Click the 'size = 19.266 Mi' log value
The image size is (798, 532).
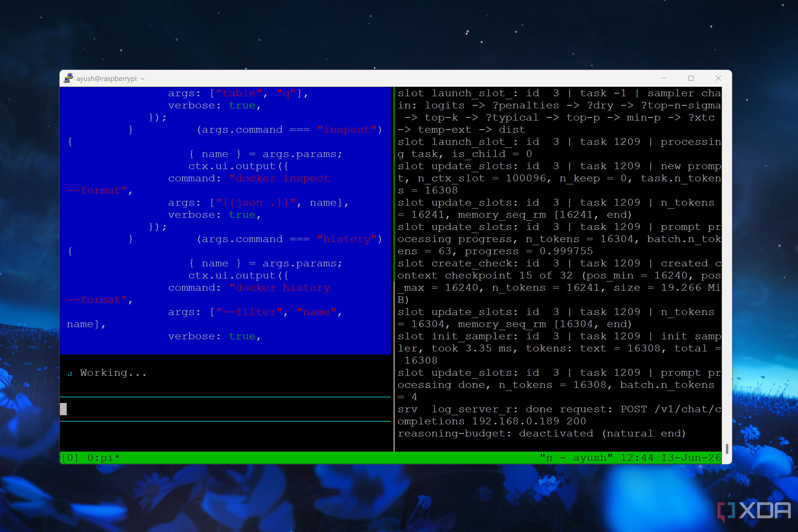(x=667, y=288)
